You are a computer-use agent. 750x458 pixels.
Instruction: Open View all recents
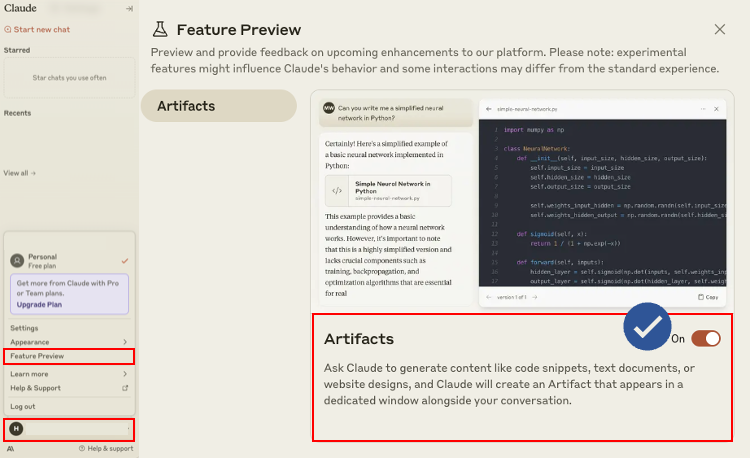pyautogui.click(x=20, y=173)
